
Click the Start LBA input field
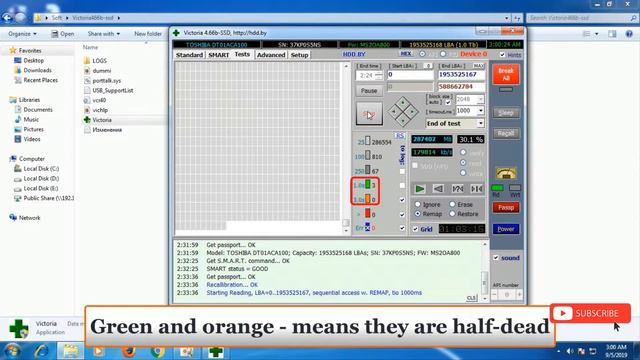tap(410, 75)
